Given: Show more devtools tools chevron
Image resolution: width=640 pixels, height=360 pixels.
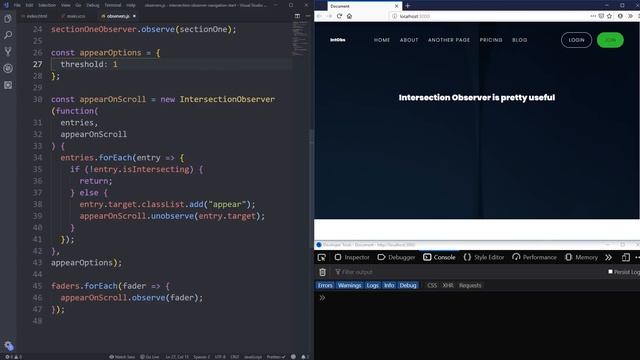Looking at the screenshot, I should pos(609,257).
